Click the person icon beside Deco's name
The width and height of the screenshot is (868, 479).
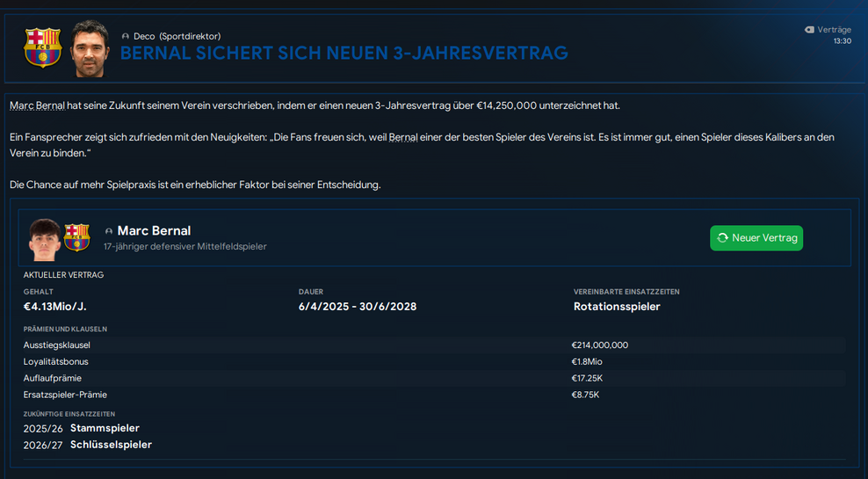pyautogui.click(x=126, y=36)
